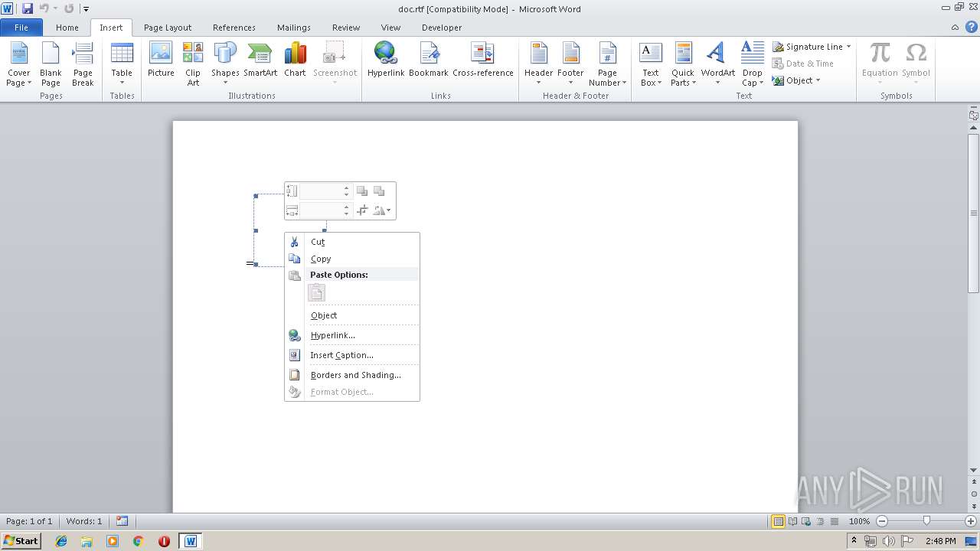Open Chrome from the taskbar
The height and width of the screenshot is (551, 980).
tap(138, 541)
